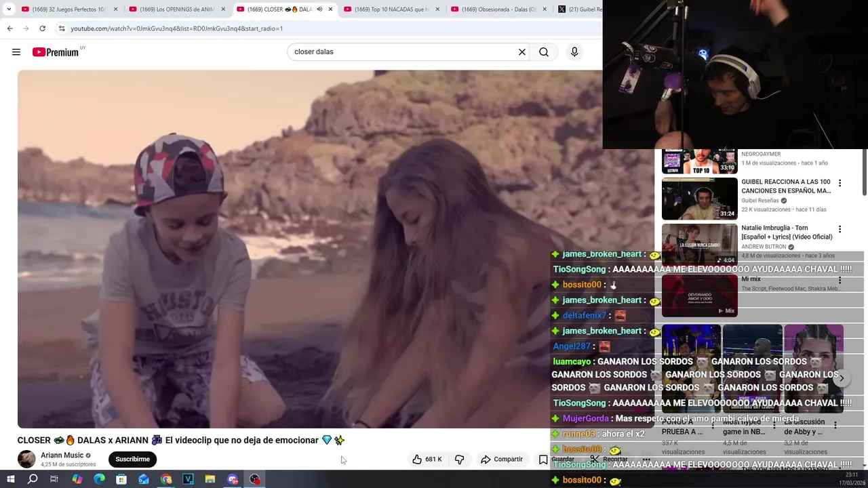This screenshot has height=488, width=868.
Task: Switch to 'Obsesionada - Dalas' tab
Action: [x=500, y=9]
